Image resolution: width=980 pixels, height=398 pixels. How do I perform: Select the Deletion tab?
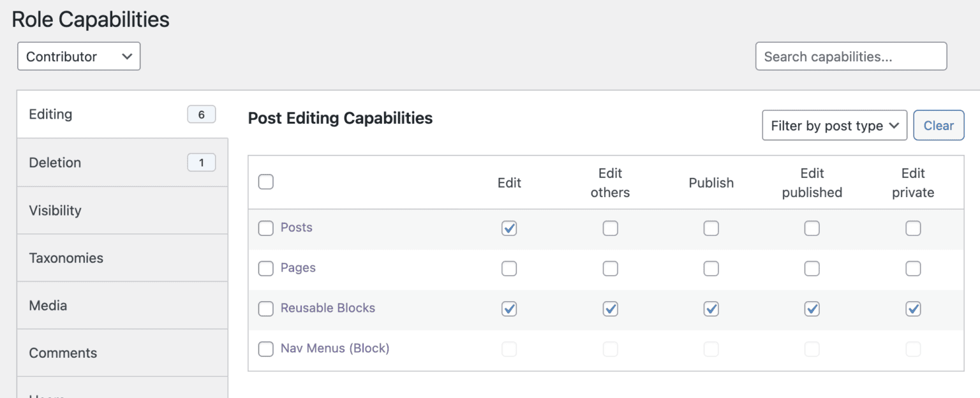122,163
